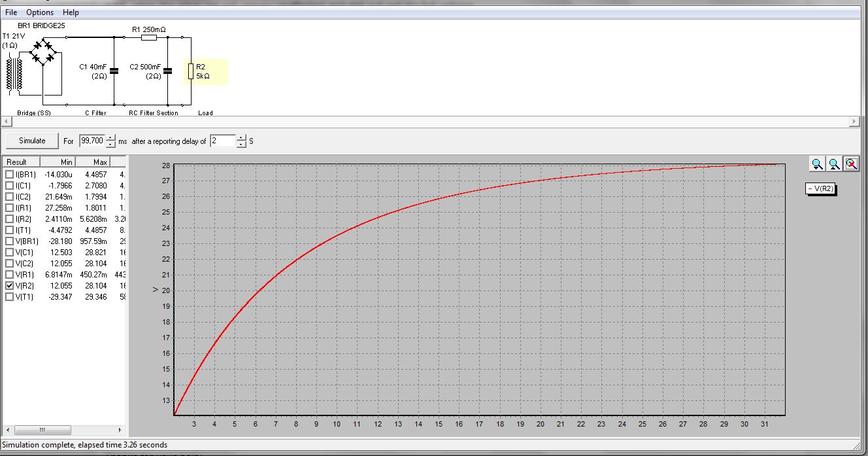Enable the V(R1) trace checkbox
This screenshot has width=868, height=456.
[9, 275]
